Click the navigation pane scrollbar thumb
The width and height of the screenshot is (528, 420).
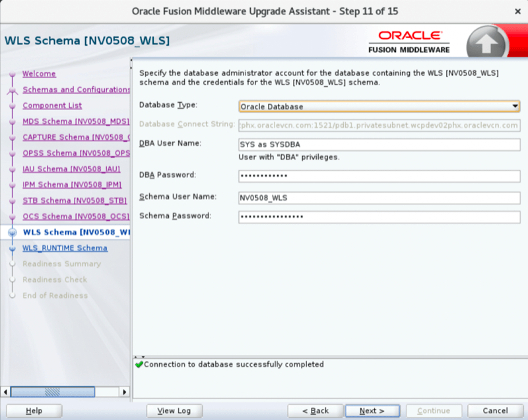tap(53, 392)
